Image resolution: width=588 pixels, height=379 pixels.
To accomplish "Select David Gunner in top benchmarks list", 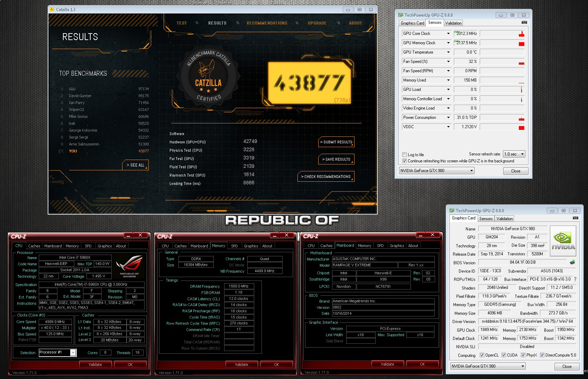I will [x=104, y=96].
